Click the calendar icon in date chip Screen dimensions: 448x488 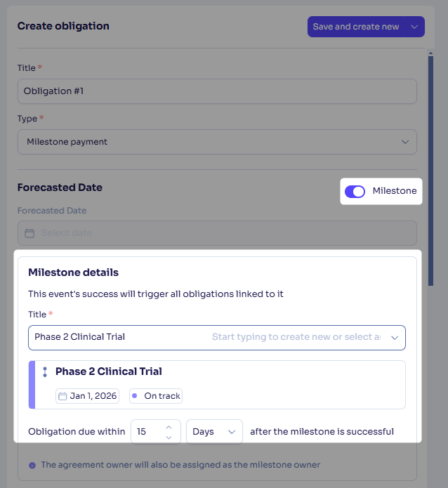click(x=62, y=396)
